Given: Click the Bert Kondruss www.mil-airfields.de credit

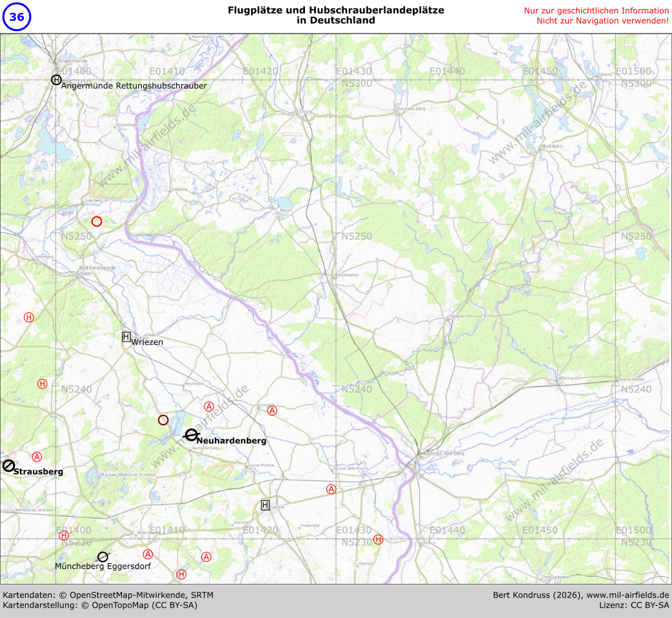Looking at the screenshot, I should (x=581, y=595).
